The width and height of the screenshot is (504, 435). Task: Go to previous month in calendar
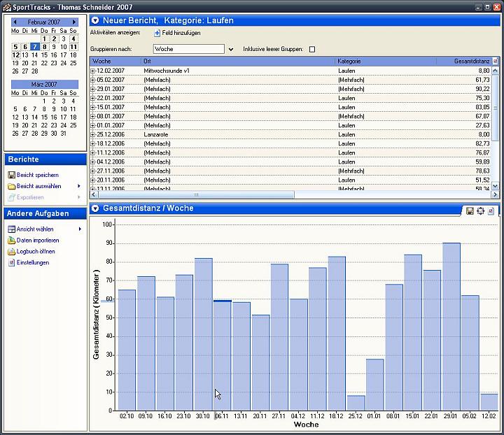click(15, 22)
